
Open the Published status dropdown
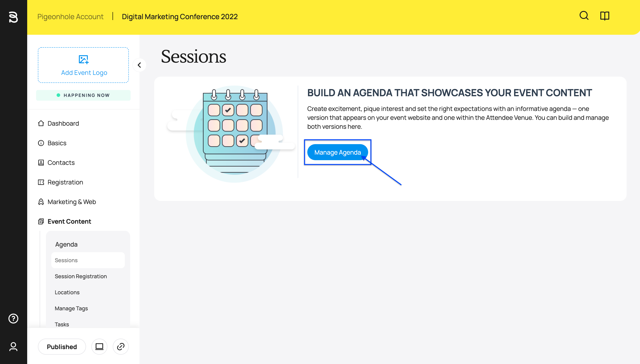pos(62,347)
